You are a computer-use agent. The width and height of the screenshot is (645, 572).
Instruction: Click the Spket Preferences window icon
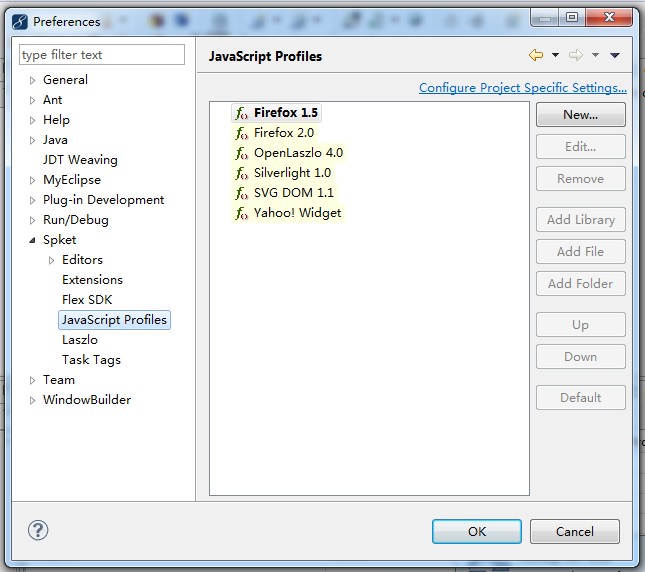pos(20,21)
